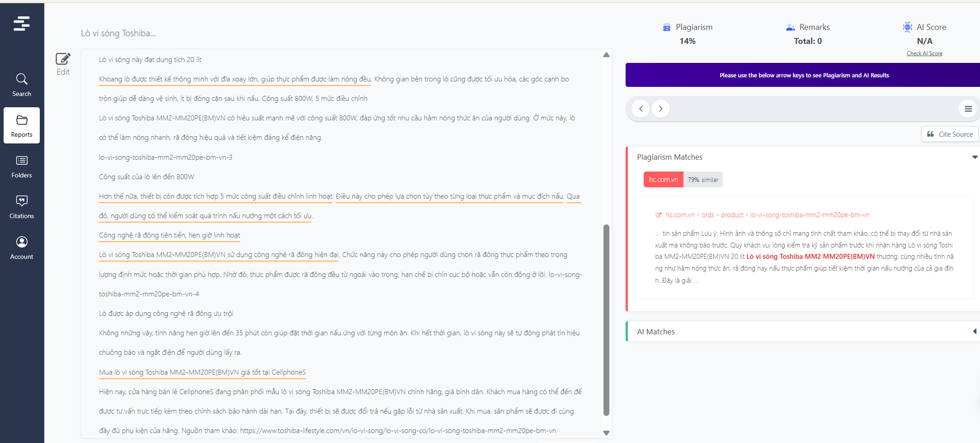Viewport: 980px width, 443px height.
Task: Open the Reports section
Action: tap(22, 125)
